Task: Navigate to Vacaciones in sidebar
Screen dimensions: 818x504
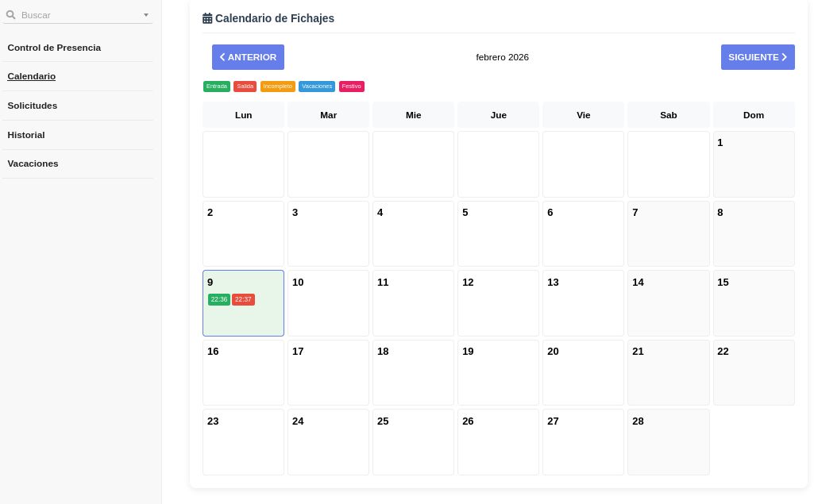Action: pos(33,164)
